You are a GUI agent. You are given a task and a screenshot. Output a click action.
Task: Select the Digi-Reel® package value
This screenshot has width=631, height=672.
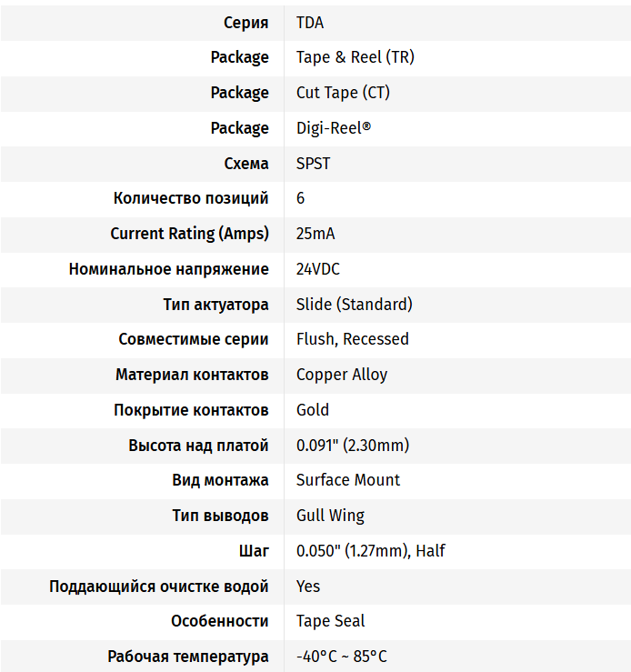[x=334, y=128]
